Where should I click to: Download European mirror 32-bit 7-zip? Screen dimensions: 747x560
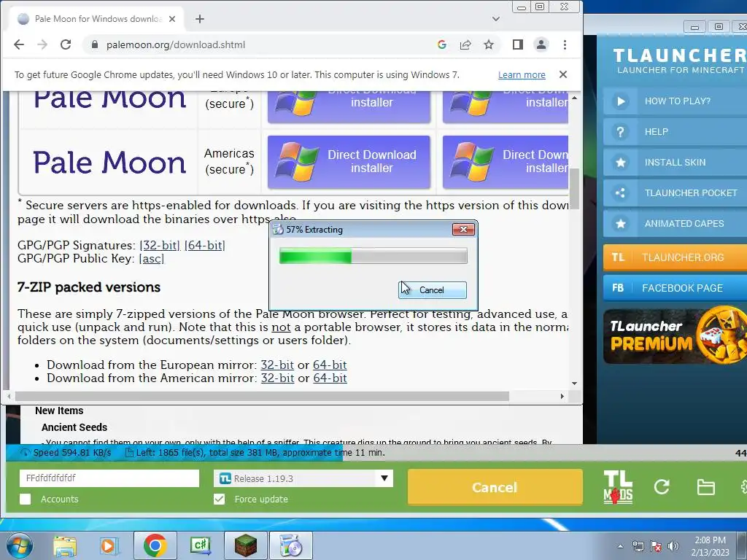[x=276, y=365]
